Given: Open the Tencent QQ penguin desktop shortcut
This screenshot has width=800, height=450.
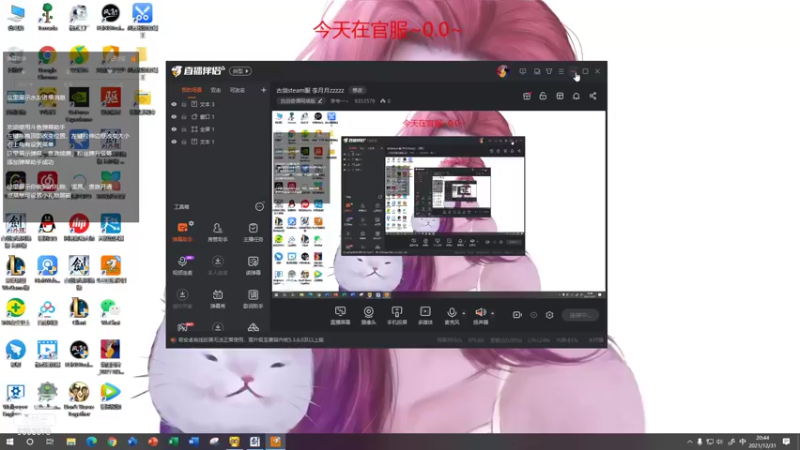Looking at the screenshot, I should point(47,228).
